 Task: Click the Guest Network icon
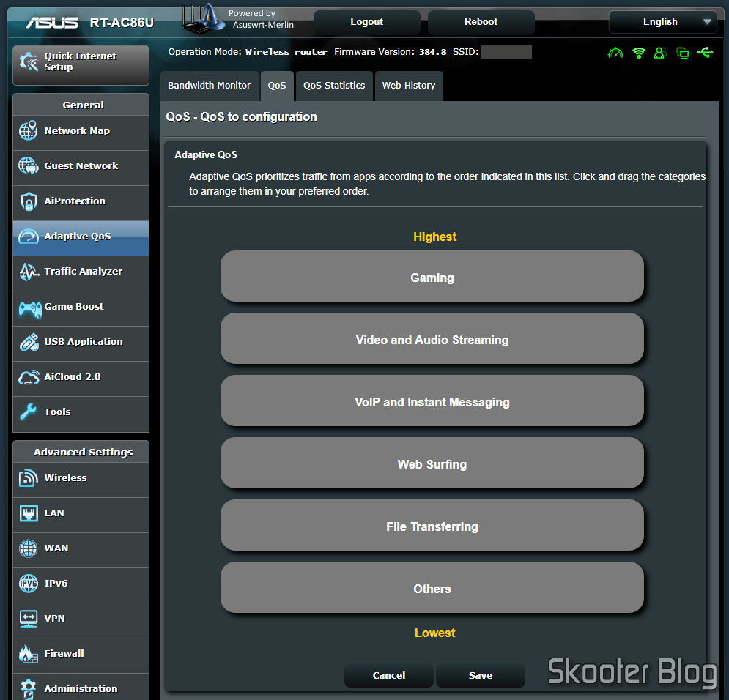[x=29, y=165]
